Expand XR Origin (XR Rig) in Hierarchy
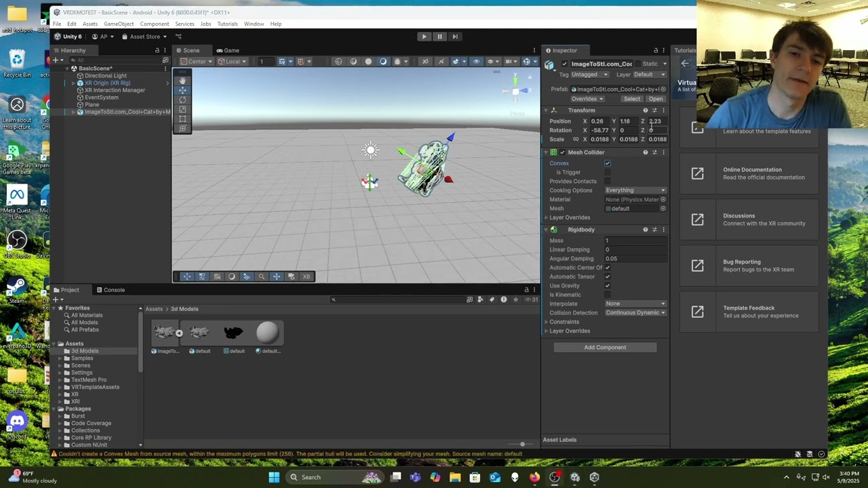The image size is (868, 488). click(73, 83)
